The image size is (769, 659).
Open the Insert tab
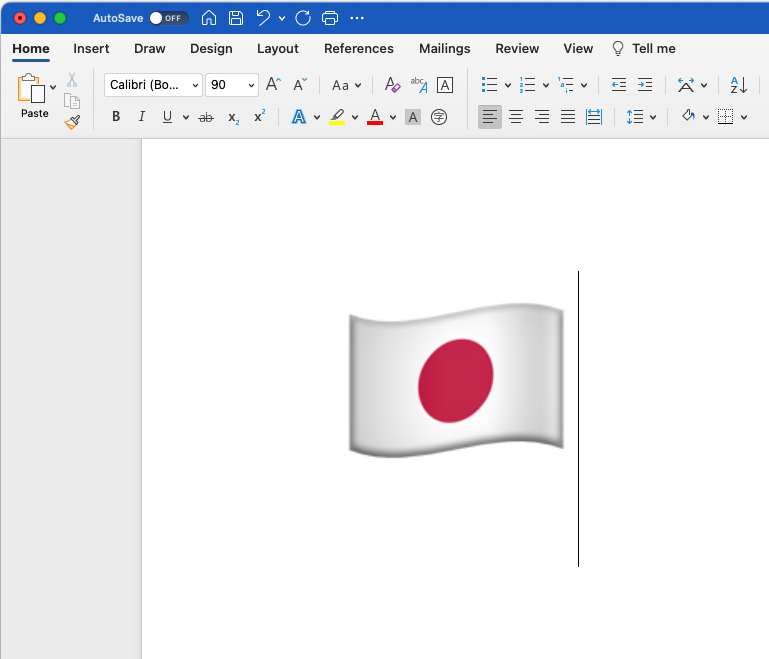(91, 49)
